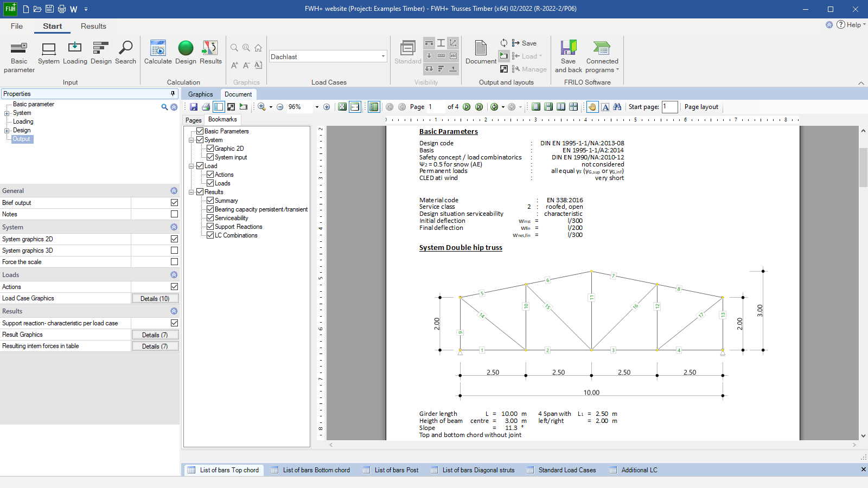Run the Calculate command
Viewport: 868px width, 488px height.
click(x=158, y=53)
